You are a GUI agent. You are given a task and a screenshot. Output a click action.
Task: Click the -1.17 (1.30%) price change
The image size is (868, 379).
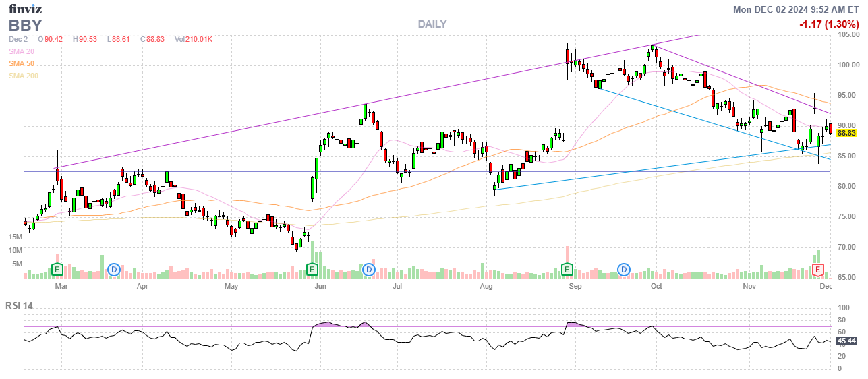click(828, 24)
